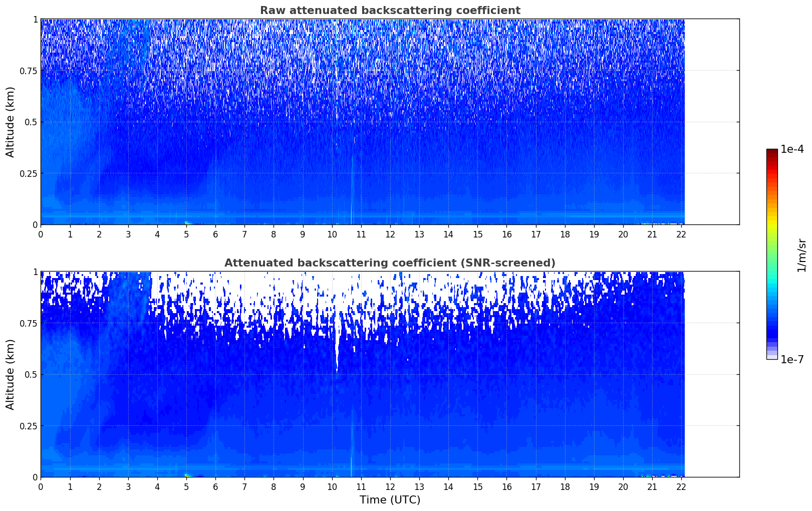Click the blue lower part of the colorbar

click(x=772, y=321)
